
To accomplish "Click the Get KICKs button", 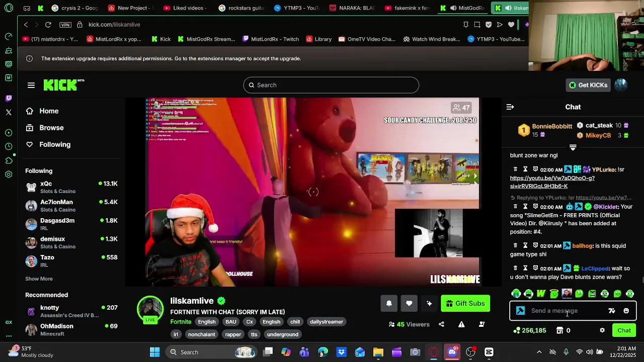I will pyautogui.click(x=588, y=85).
